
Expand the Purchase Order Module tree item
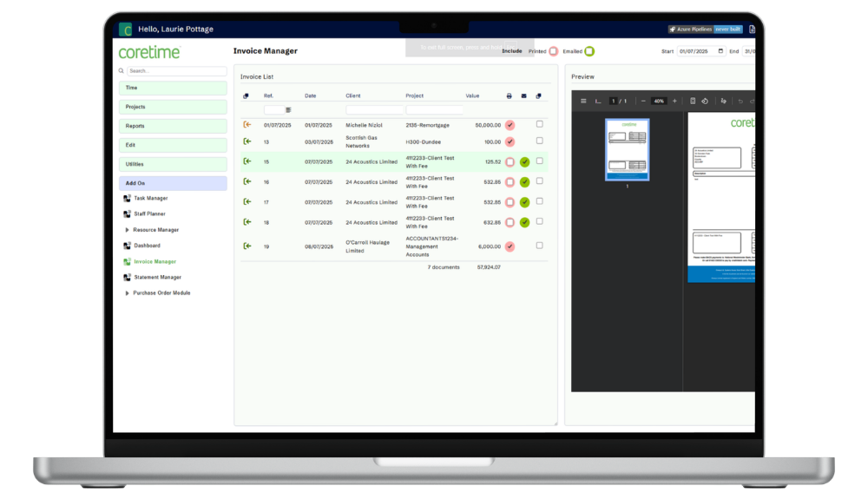[x=128, y=293]
